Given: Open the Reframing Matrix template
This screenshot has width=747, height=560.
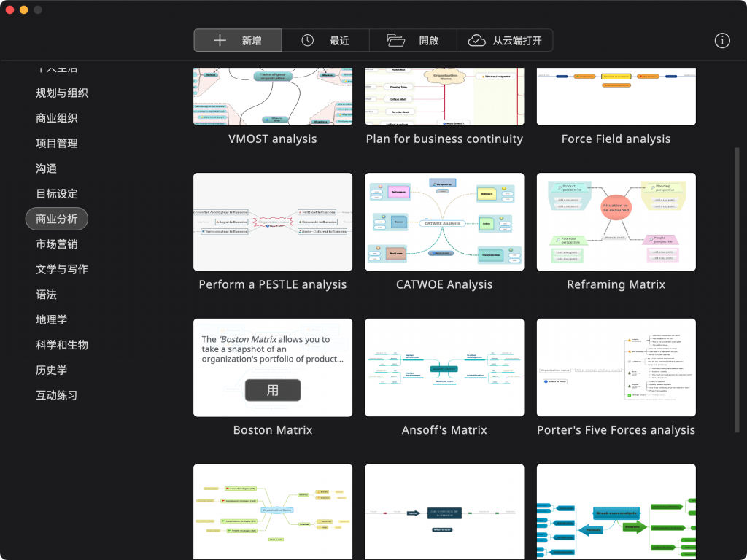Looking at the screenshot, I should click(616, 222).
